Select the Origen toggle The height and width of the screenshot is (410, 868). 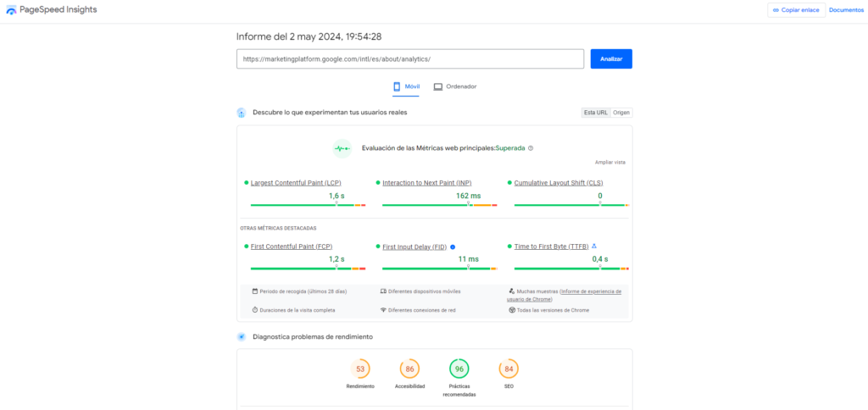pyautogui.click(x=621, y=113)
